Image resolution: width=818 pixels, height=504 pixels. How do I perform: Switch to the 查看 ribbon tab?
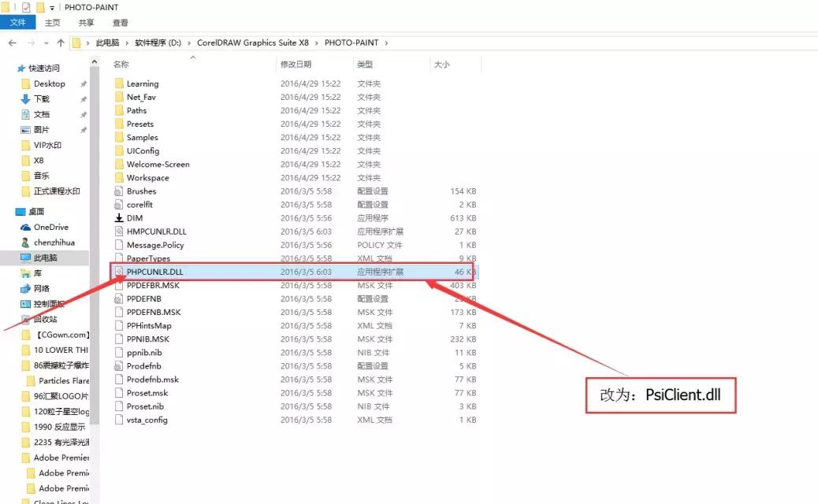tap(120, 22)
